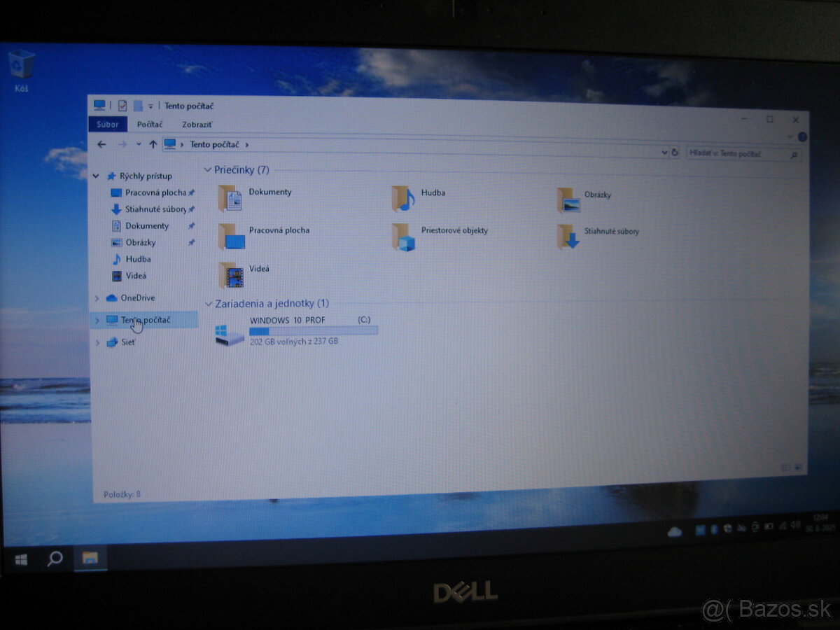Unpin Pracovná plocha from Quick Access
Screen dimensions: 840x630
(192, 192)
